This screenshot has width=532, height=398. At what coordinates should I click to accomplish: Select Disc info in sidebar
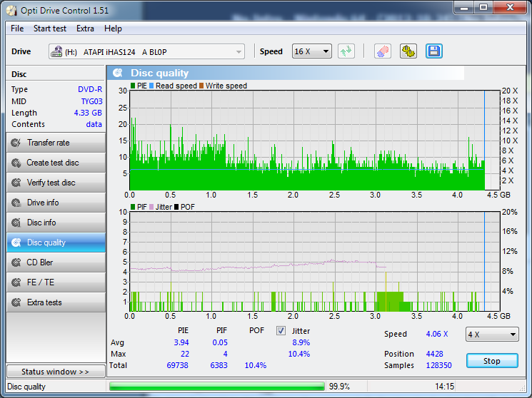coord(56,223)
